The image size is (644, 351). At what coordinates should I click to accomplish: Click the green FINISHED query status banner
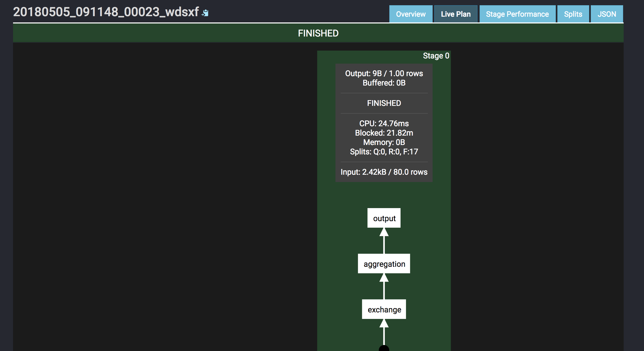pos(318,33)
